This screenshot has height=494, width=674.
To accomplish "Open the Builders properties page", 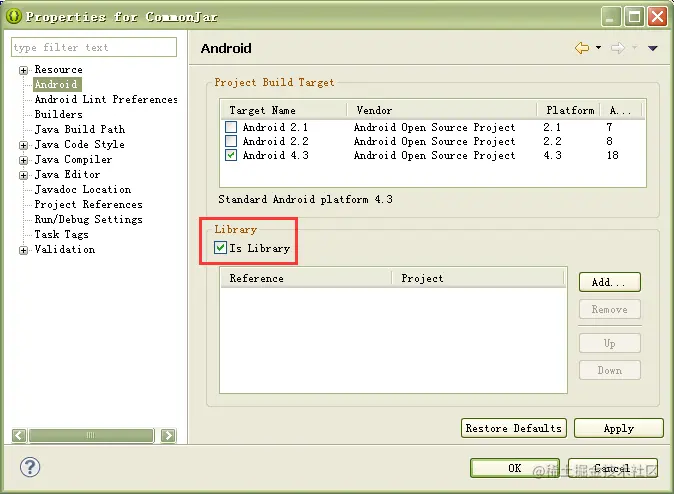I will point(58,114).
